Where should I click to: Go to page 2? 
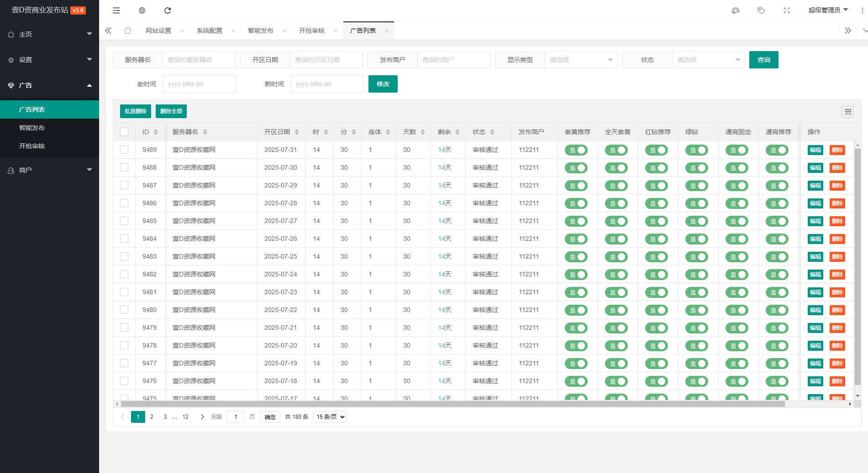[x=152, y=417]
